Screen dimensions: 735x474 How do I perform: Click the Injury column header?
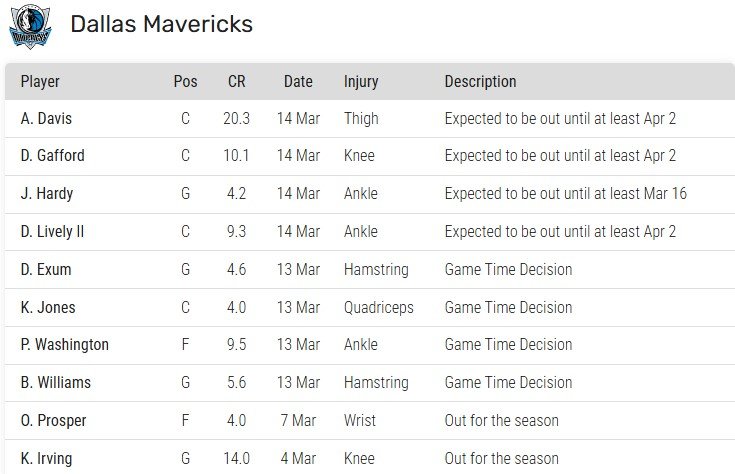(361, 82)
